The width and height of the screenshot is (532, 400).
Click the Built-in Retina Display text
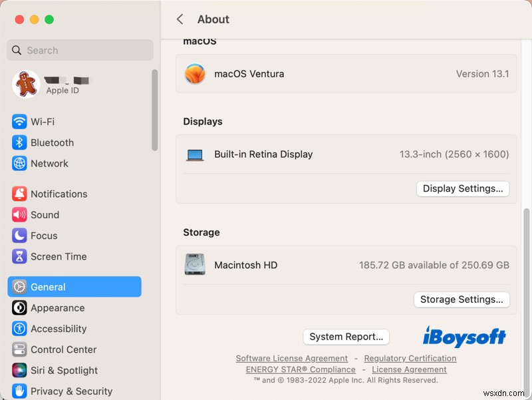(x=263, y=154)
